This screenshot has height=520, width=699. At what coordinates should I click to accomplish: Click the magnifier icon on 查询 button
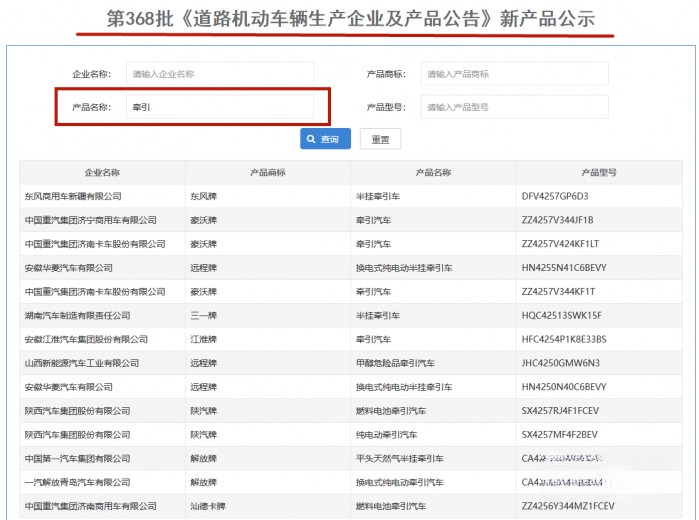[311, 139]
